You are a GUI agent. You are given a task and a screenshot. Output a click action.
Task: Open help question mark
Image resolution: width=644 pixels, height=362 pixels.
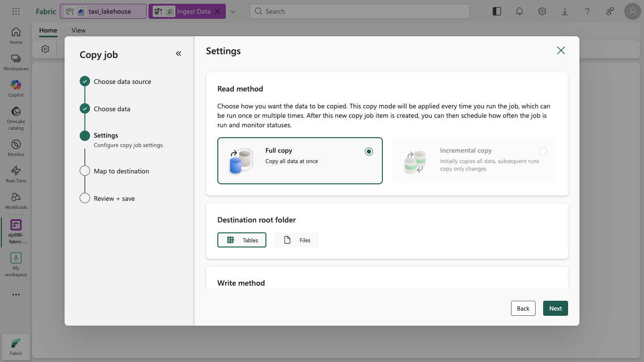coord(587,11)
